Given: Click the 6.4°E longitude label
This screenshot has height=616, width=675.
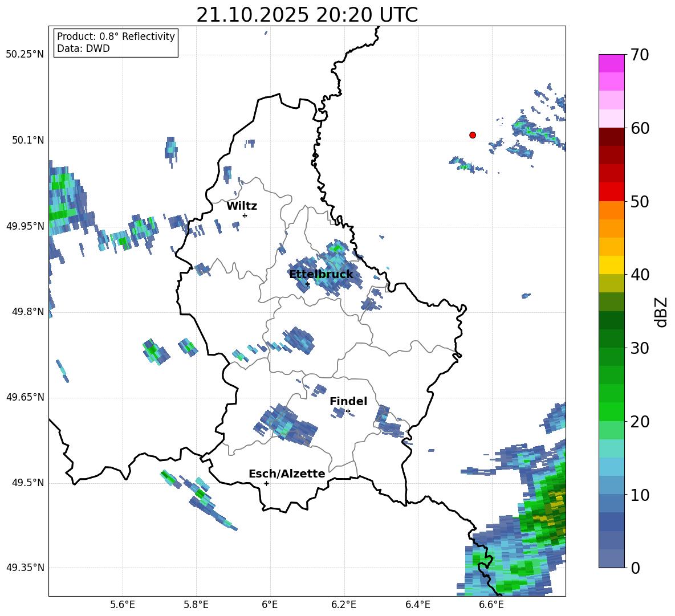Looking at the screenshot, I should [417, 605].
